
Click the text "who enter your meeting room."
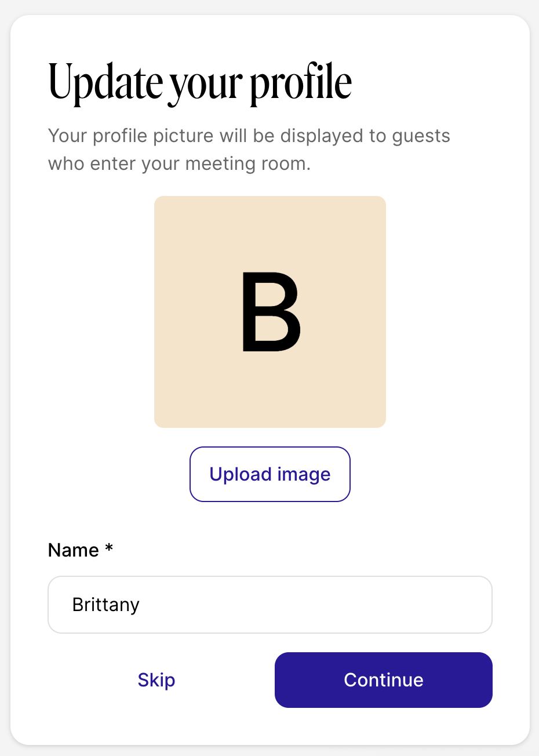(179, 164)
